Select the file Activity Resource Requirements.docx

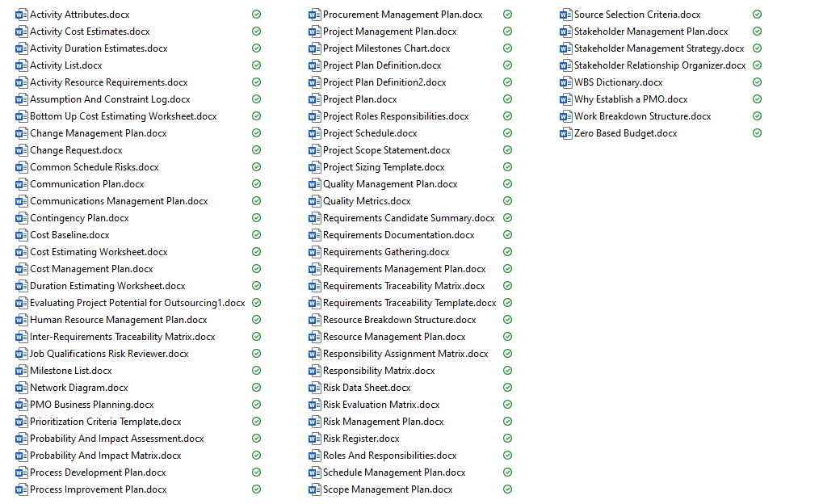click(109, 82)
